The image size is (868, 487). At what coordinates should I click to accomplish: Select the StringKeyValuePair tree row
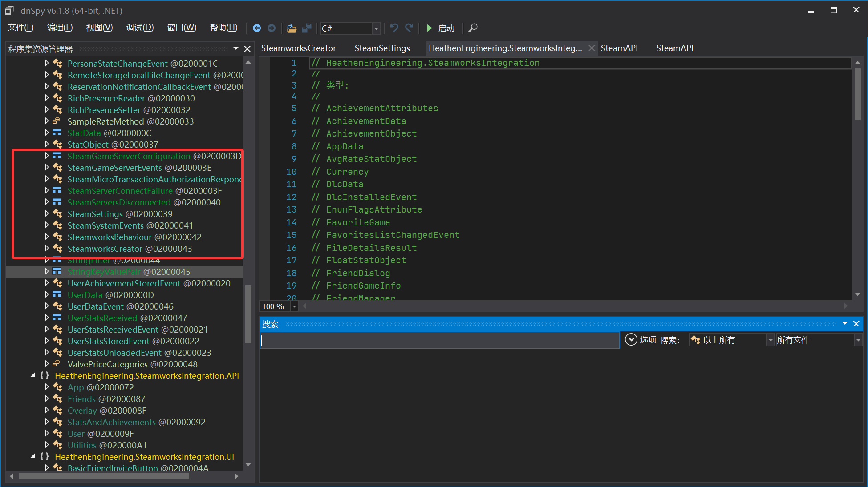click(x=124, y=272)
